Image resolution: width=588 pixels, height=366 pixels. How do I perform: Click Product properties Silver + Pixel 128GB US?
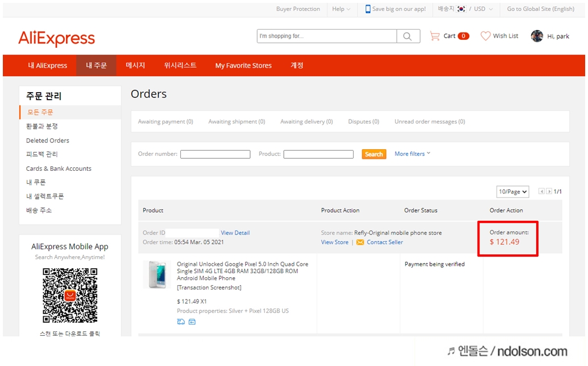click(x=233, y=311)
